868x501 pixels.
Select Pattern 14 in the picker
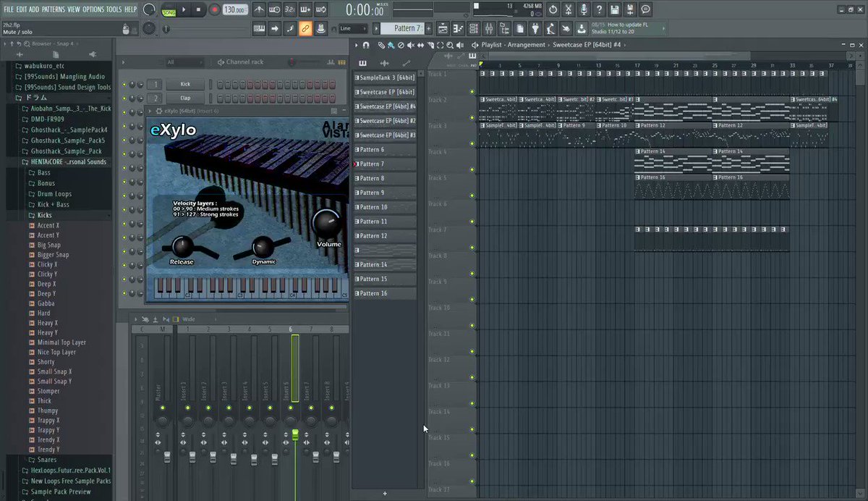tap(385, 265)
